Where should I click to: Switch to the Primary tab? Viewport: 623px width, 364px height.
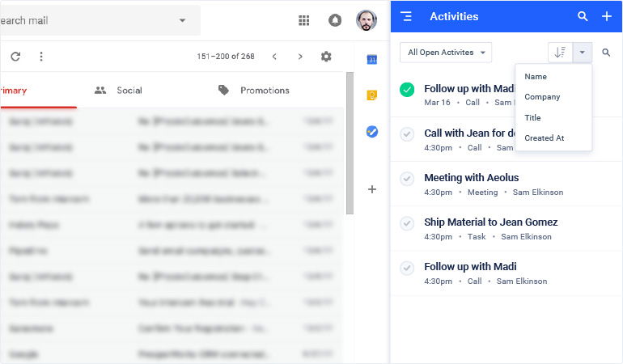38,91
